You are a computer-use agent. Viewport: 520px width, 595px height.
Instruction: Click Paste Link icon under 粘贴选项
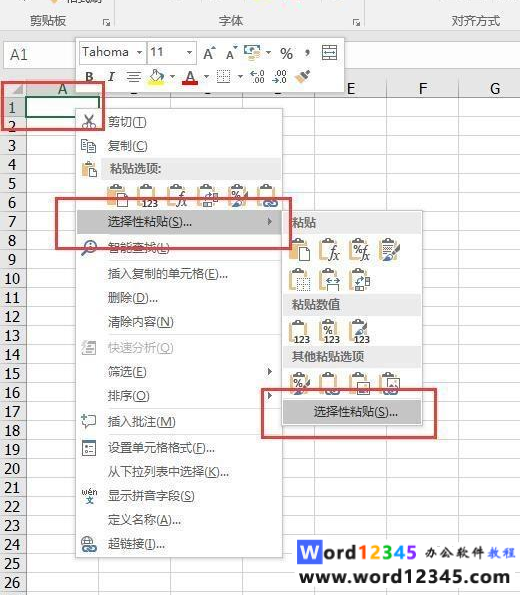click(267, 195)
